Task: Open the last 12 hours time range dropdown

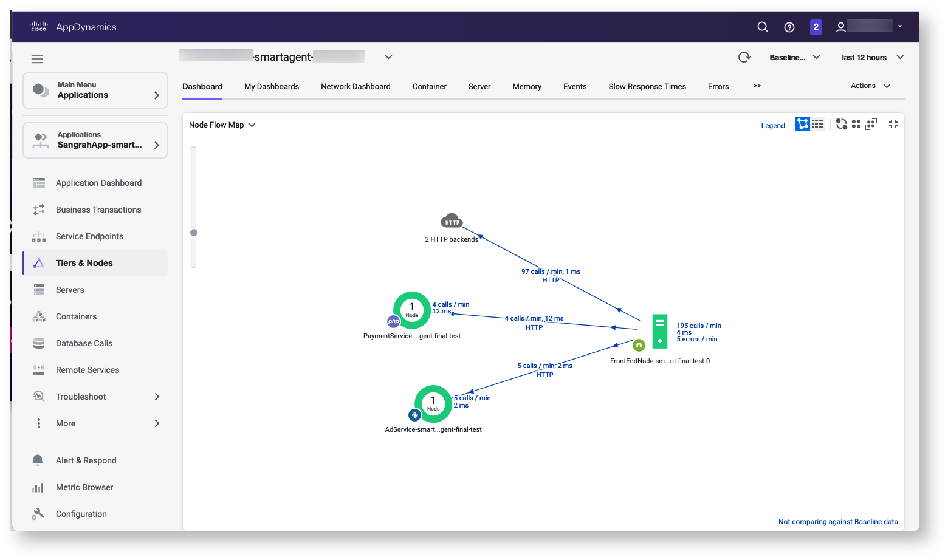Action: [x=873, y=57]
